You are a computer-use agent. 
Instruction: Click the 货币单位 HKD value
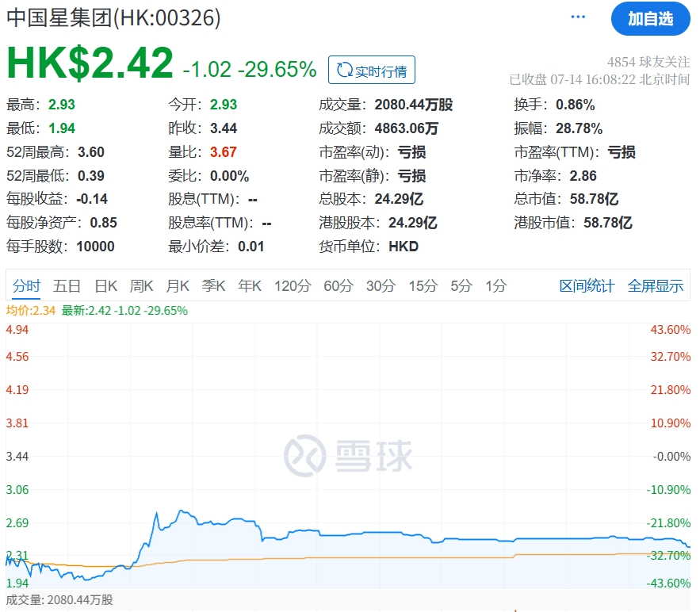(404, 246)
